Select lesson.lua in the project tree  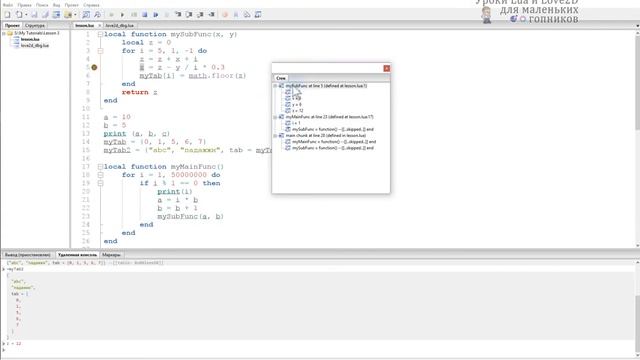30,39
